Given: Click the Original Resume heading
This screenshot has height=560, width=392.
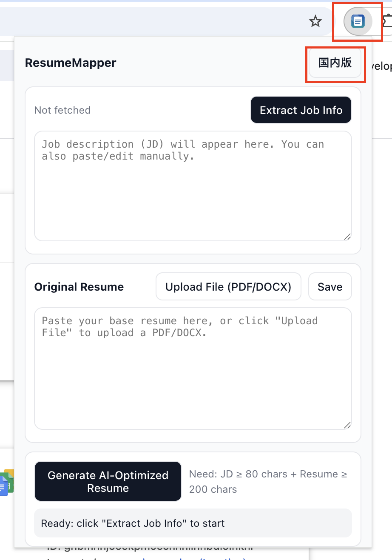Looking at the screenshot, I should click(79, 287).
